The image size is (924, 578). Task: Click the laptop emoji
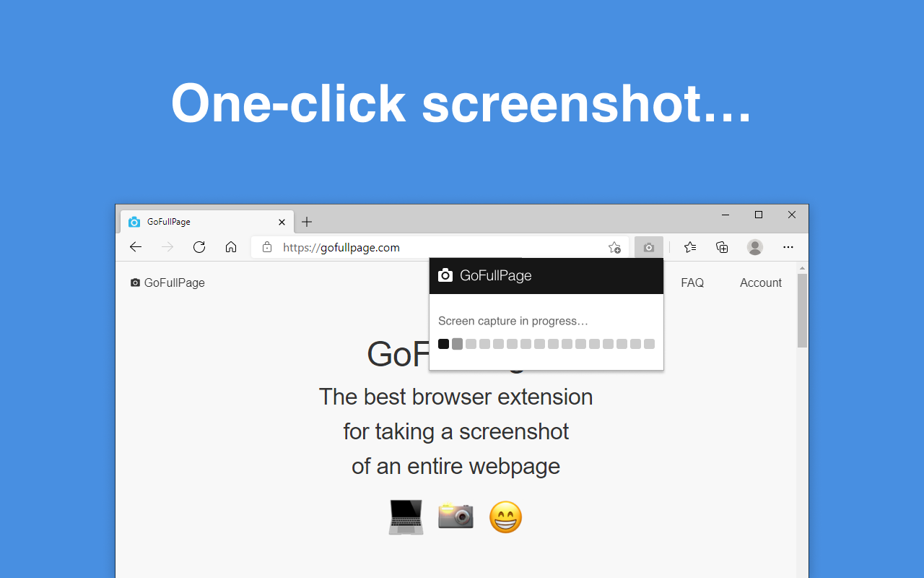click(406, 517)
